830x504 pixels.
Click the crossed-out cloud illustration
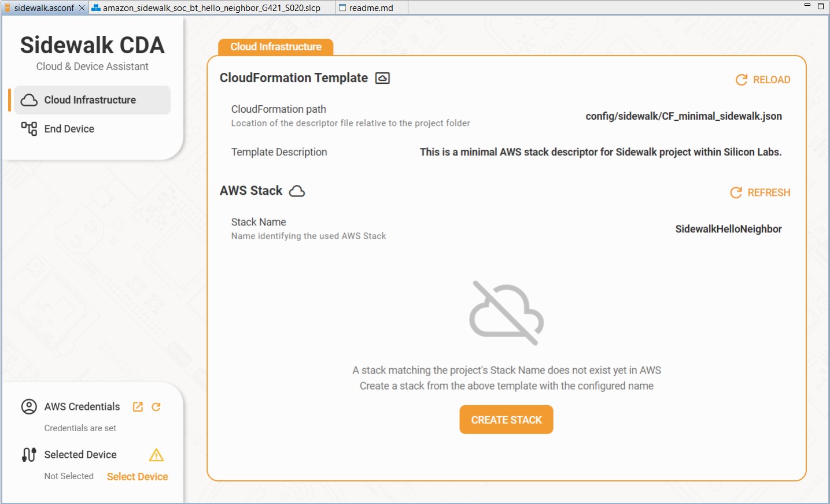[x=506, y=313]
